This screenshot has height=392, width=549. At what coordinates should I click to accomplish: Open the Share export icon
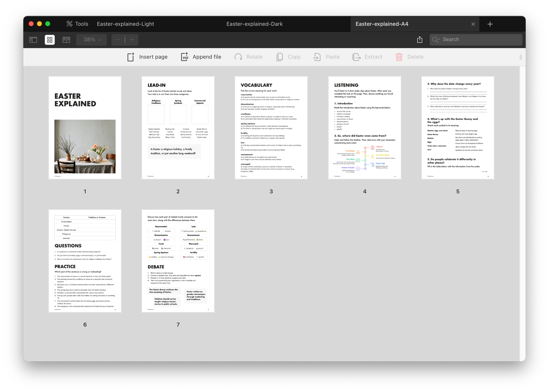coord(419,39)
